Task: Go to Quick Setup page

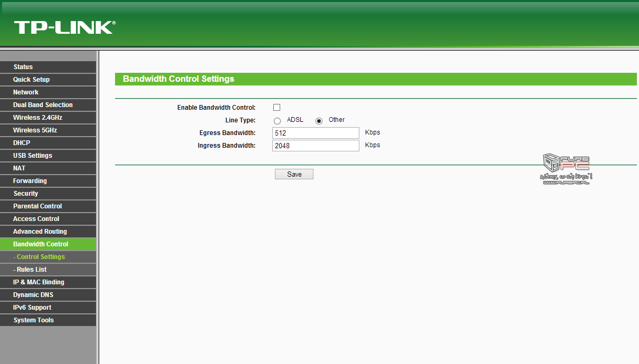Action: [x=32, y=80]
